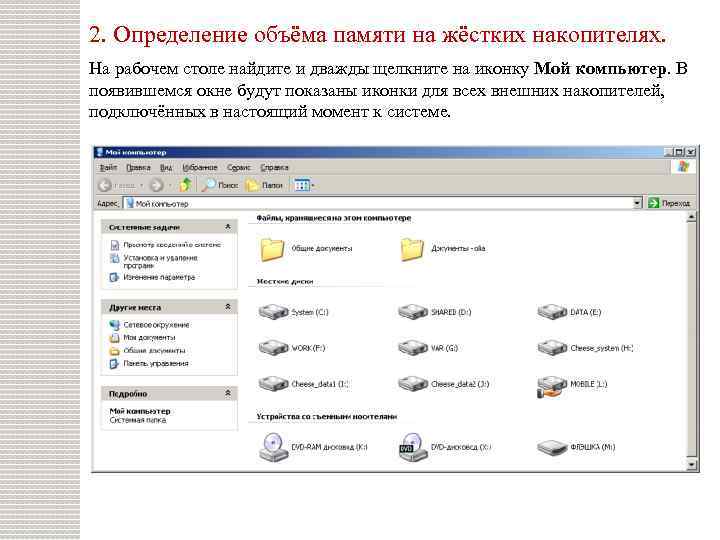Select the DATA (E:) drive icon
The width and height of the screenshot is (720, 540).
pyautogui.click(x=552, y=312)
